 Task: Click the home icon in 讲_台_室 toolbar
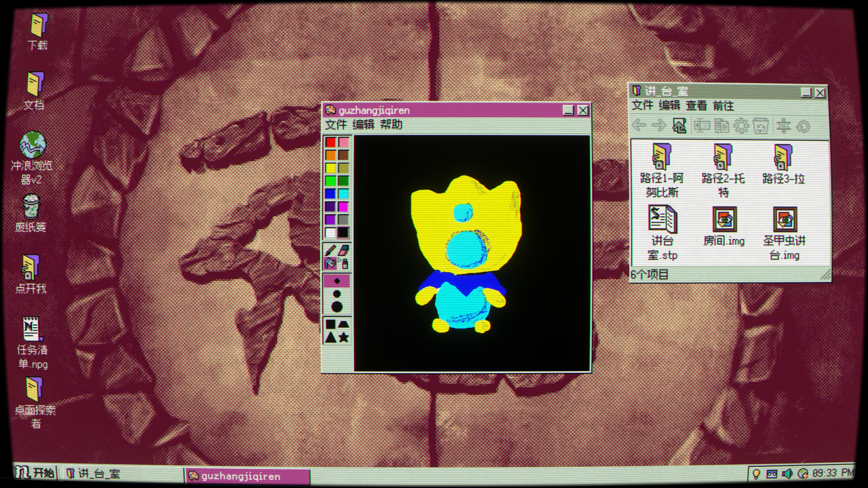coord(679,126)
